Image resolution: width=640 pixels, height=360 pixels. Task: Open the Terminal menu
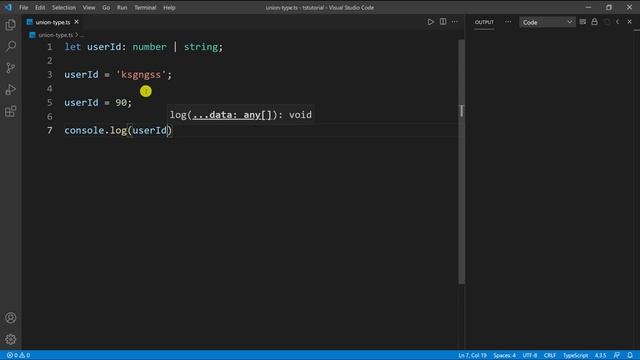pyautogui.click(x=145, y=7)
